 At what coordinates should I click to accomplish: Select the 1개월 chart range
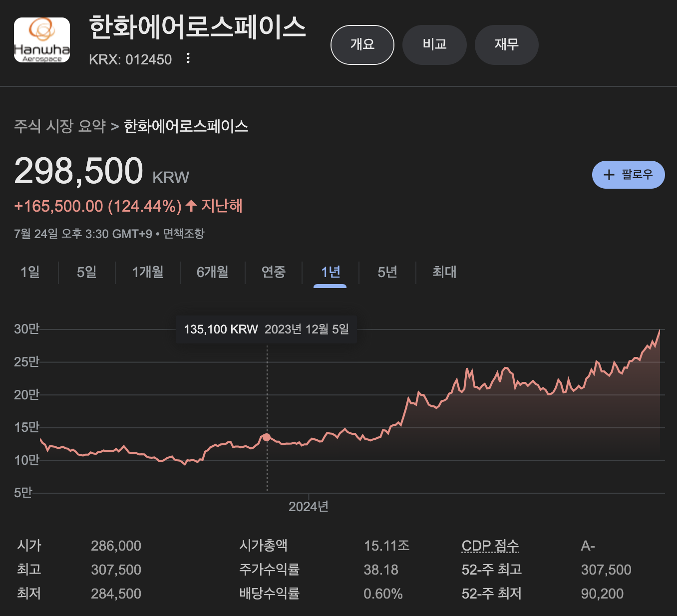pos(148,272)
